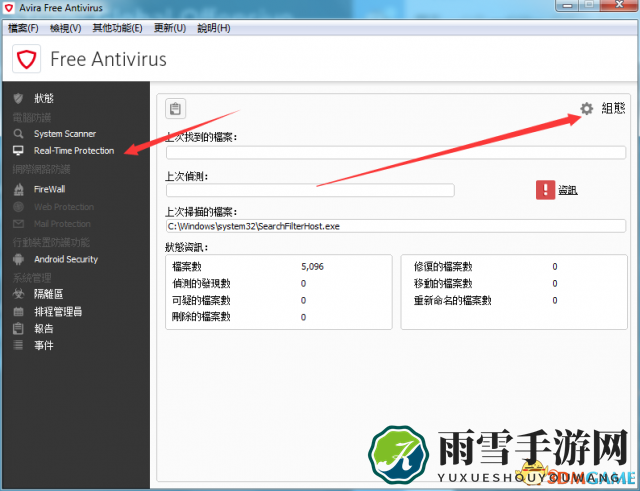Click the 上次偵測 field

(x=310, y=190)
